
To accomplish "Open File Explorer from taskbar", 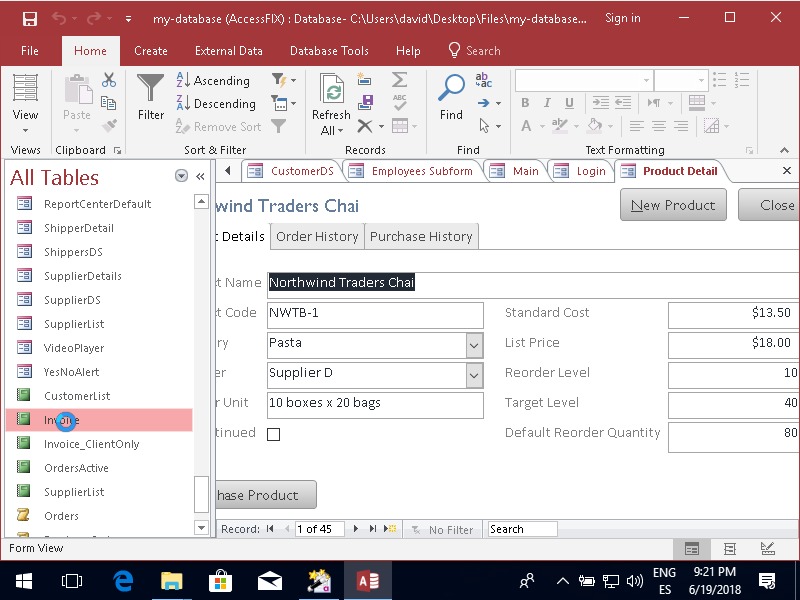I will (x=172, y=581).
